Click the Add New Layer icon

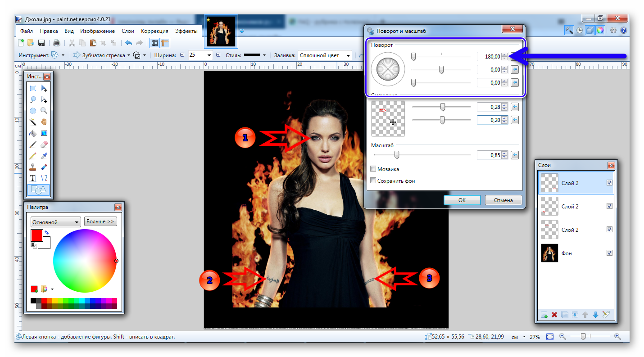pyautogui.click(x=544, y=315)
